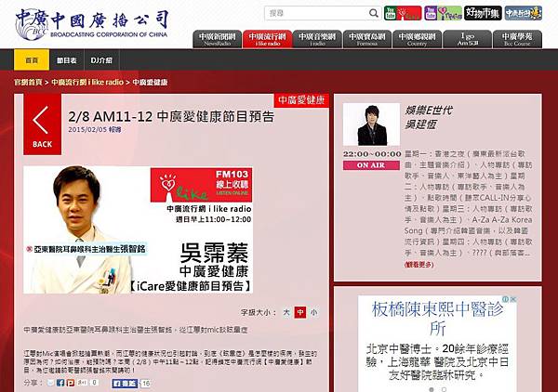Open the 中廣音樂網 i radio tab
The height and width of the screenshot is (392, 558).
click(317, 39)
